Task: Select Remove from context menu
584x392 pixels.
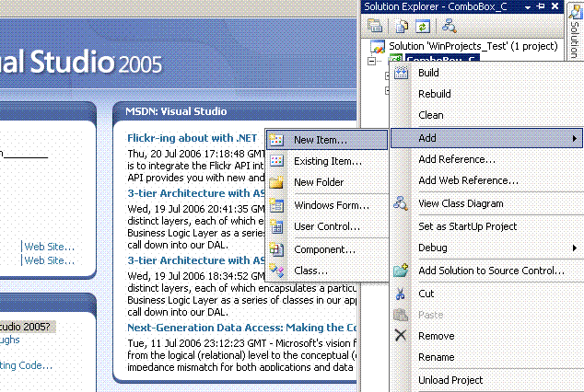Action: (x=486, y=336)
